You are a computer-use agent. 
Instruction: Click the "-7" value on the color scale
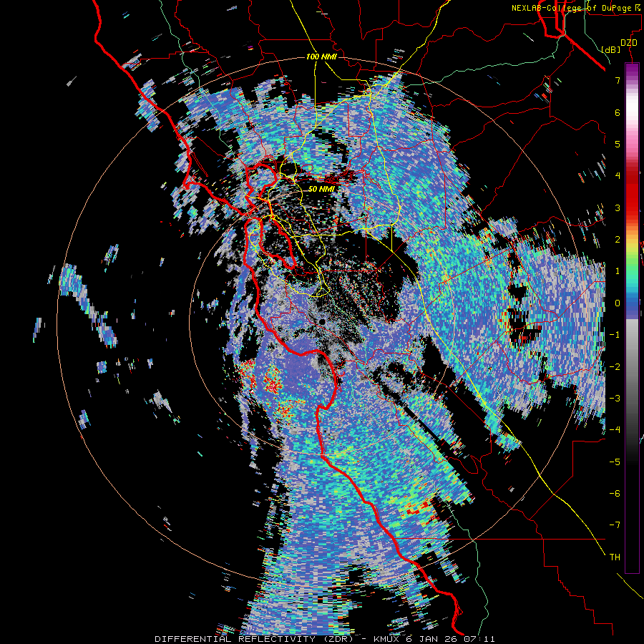615,525
